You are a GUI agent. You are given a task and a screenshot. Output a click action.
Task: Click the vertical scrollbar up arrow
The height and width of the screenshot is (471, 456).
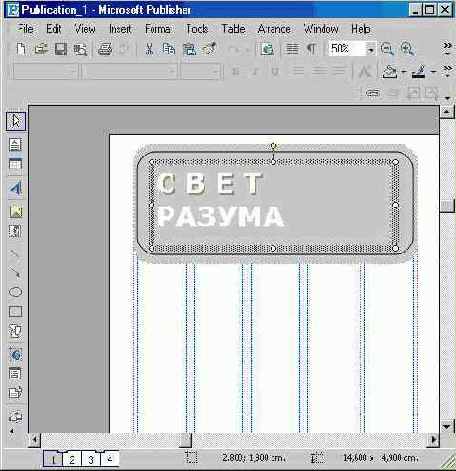coord(447,112)
